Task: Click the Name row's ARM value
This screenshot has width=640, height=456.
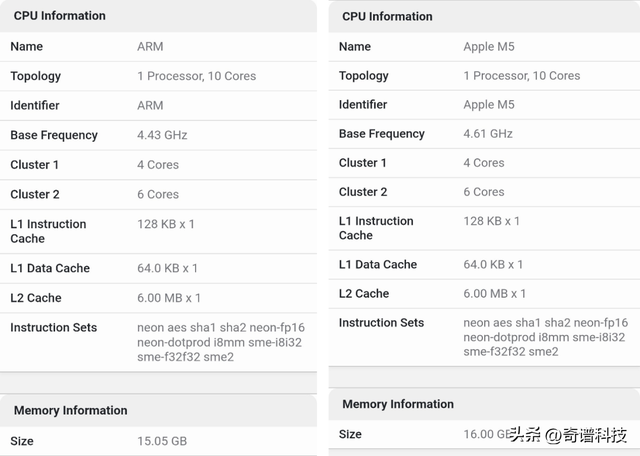Action: 150,47
